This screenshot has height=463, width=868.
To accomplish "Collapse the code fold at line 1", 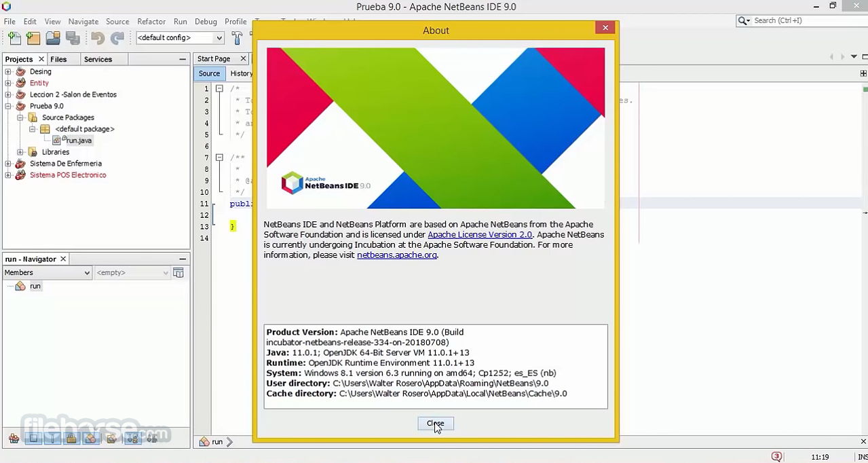I will 219,88.
